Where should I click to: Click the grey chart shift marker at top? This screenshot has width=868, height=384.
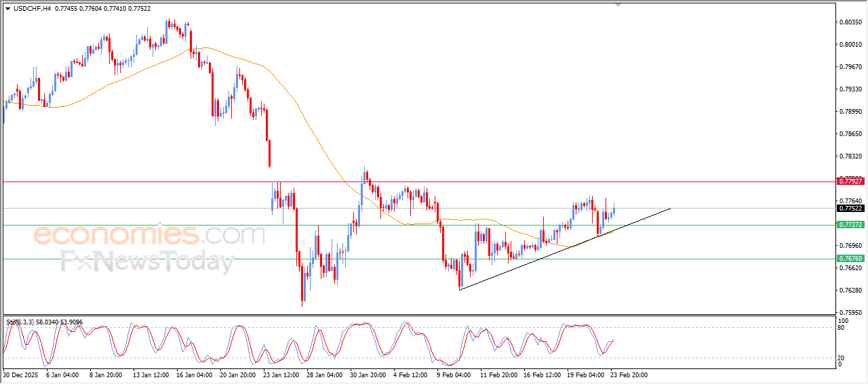[618, 4]
